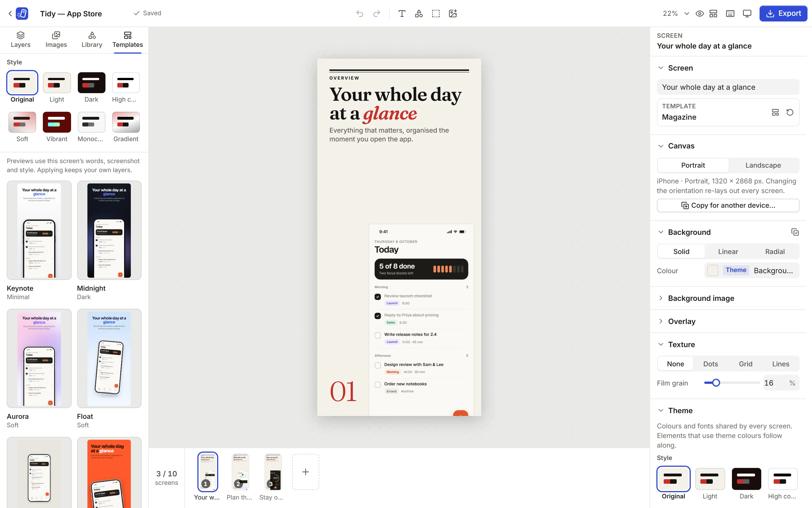Select the Text tool icon
This screenshot has width=812, height=508.
(402, 14)
